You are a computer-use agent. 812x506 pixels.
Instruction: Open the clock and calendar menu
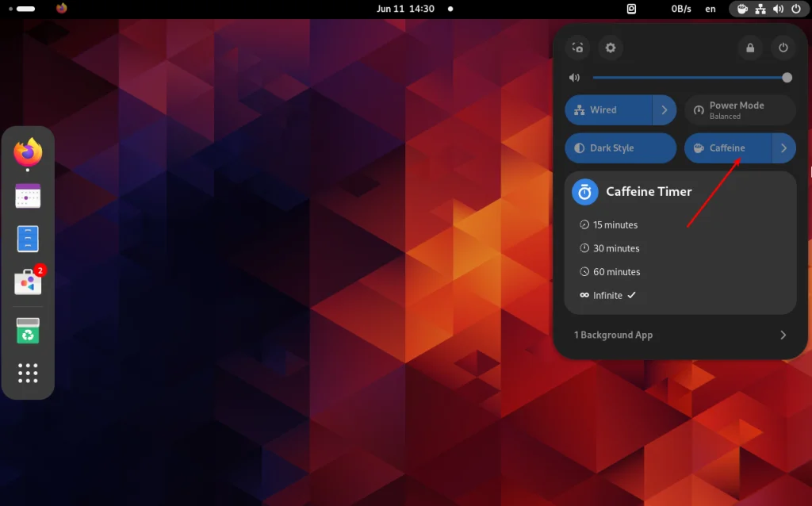405,9
